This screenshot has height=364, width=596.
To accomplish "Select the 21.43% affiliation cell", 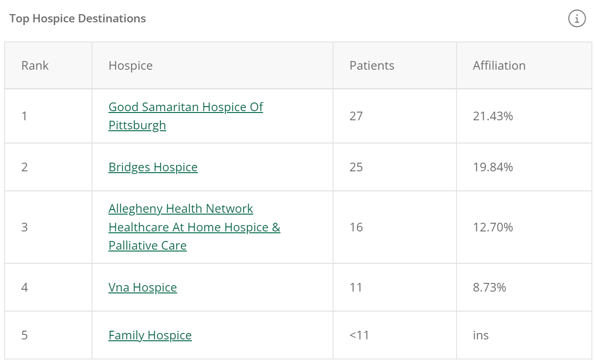I will tap(524, 116).
